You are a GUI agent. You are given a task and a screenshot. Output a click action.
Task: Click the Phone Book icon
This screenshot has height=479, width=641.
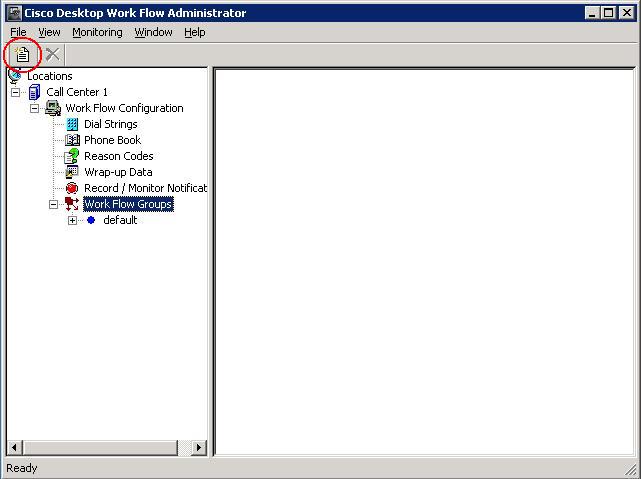click(x=72, y=140)
